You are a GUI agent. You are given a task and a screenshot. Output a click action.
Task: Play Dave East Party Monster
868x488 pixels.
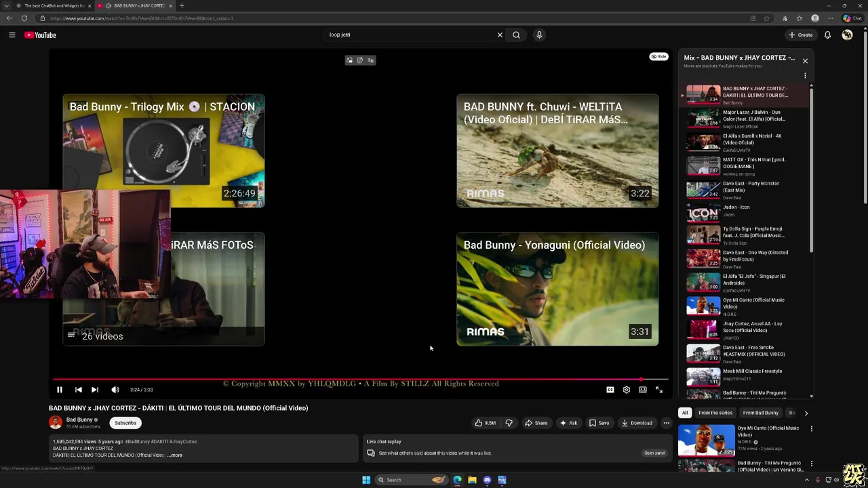[x=746, y=190]
